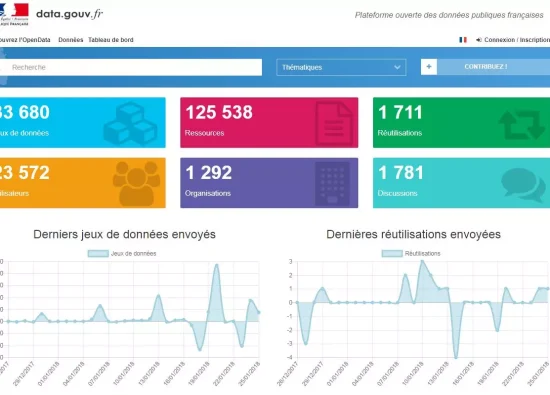Image resolution: width=550 pixels, height=395 pixels.
Task: Click the document icon on Ressources tile
Action: tap(334, 123)
